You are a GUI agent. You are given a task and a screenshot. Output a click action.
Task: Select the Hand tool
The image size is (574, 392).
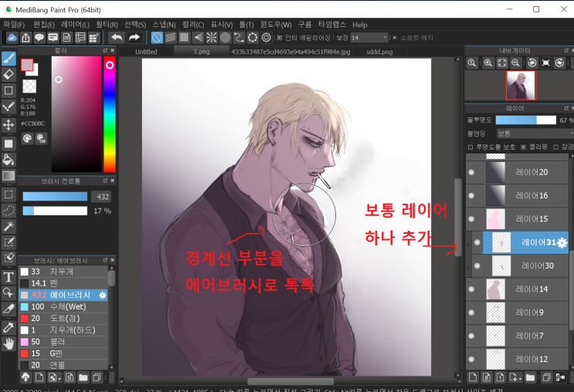tap(8, 343)
